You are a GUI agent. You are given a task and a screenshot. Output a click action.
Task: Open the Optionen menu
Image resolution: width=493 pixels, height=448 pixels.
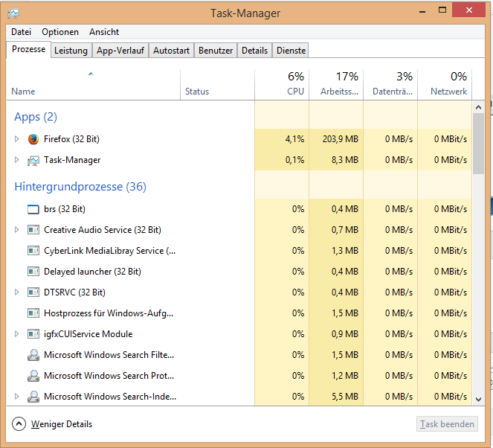[60, 32]
